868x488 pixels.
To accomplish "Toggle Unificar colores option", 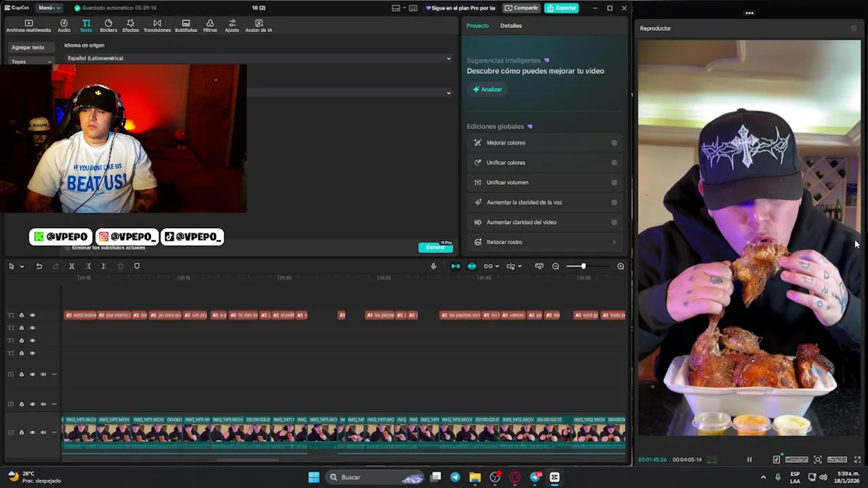I will click(614, 163).
